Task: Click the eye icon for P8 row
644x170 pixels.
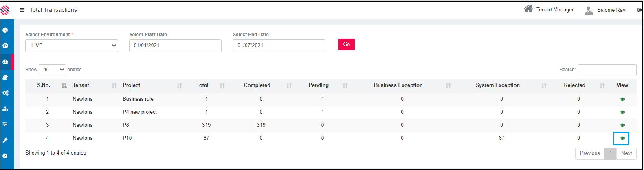Action: pyautogui.click(x=622, y=125)
